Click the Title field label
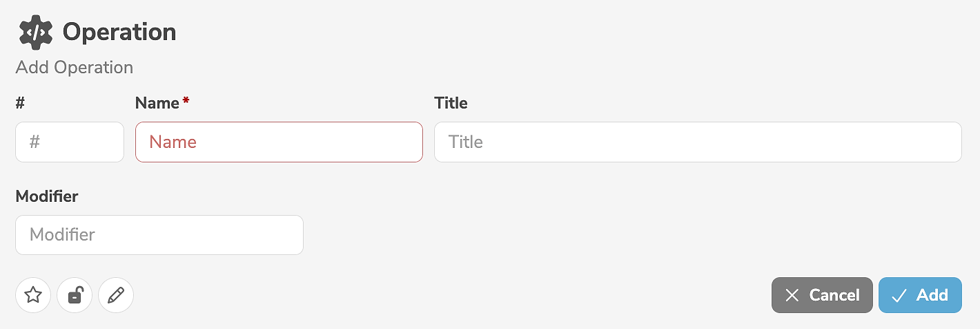This screenshot has height=329, width=980. tap(451, 104)
